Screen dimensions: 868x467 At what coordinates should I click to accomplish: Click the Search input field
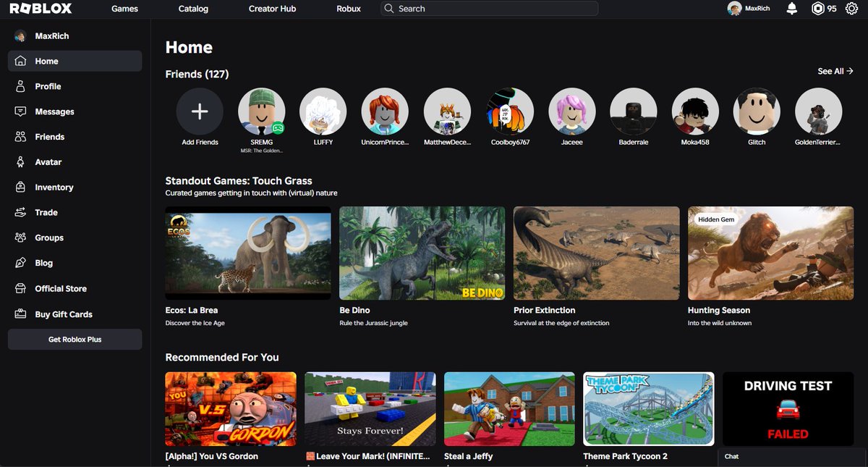[x=489, y=9]
